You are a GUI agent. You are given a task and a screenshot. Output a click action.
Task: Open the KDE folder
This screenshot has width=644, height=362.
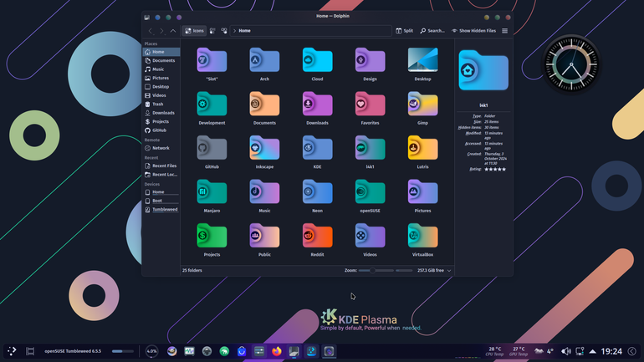[317, 150]
